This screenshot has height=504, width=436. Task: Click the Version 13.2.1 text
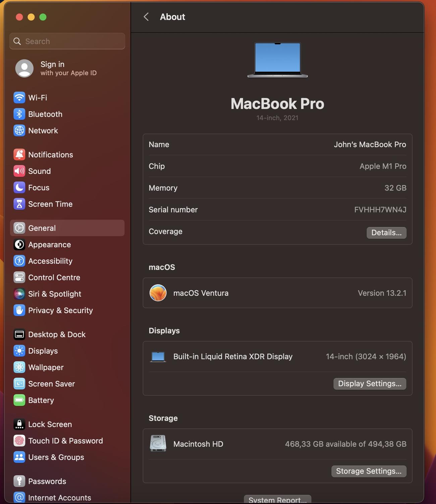pyautogui.click(x=382, y=293)
